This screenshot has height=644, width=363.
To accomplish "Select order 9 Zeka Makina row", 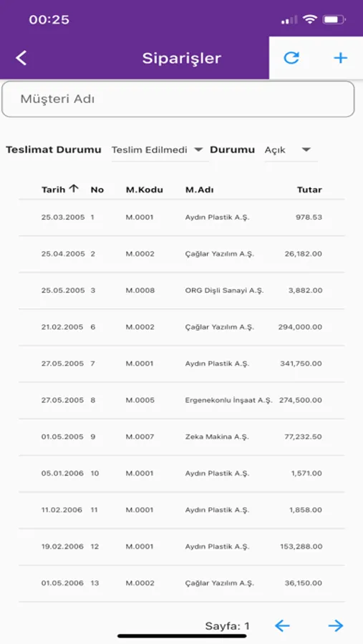I will coord(181,436).
